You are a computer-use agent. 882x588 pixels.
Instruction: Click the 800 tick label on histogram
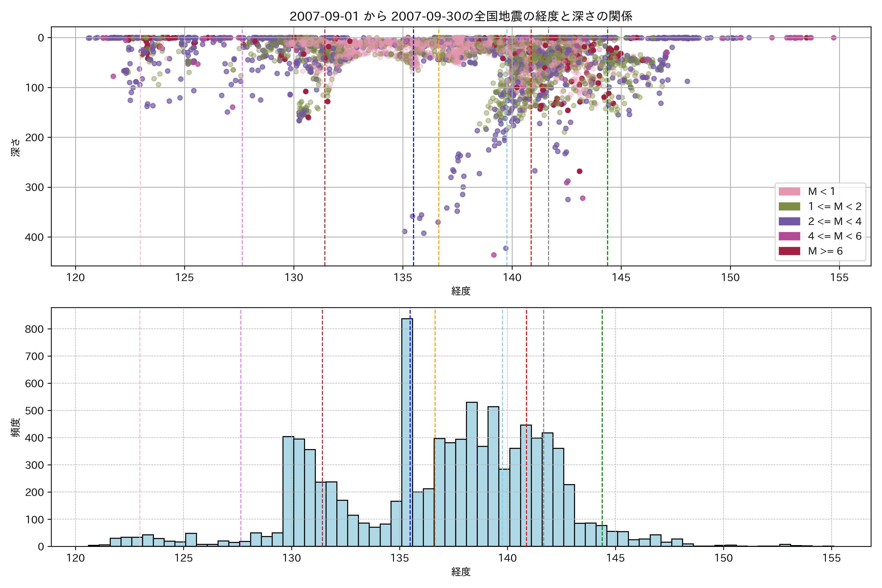pyautogui.click(x=35, y=329)
